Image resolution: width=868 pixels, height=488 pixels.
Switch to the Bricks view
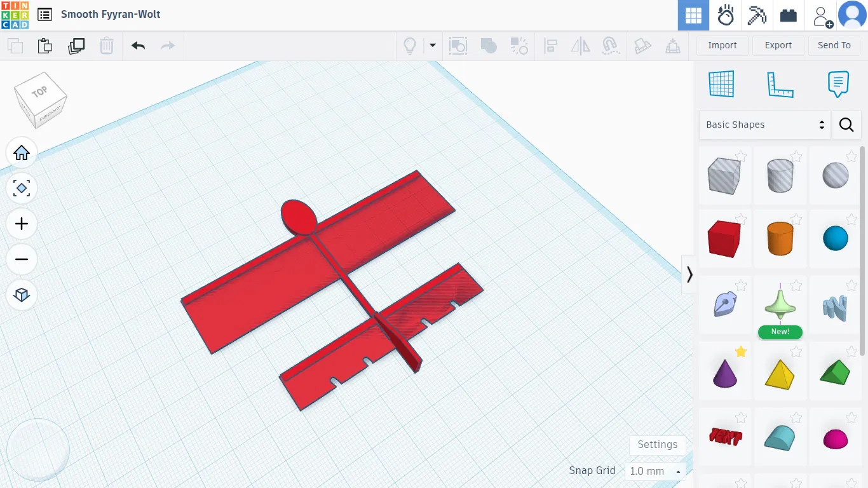tap(789, 15)
